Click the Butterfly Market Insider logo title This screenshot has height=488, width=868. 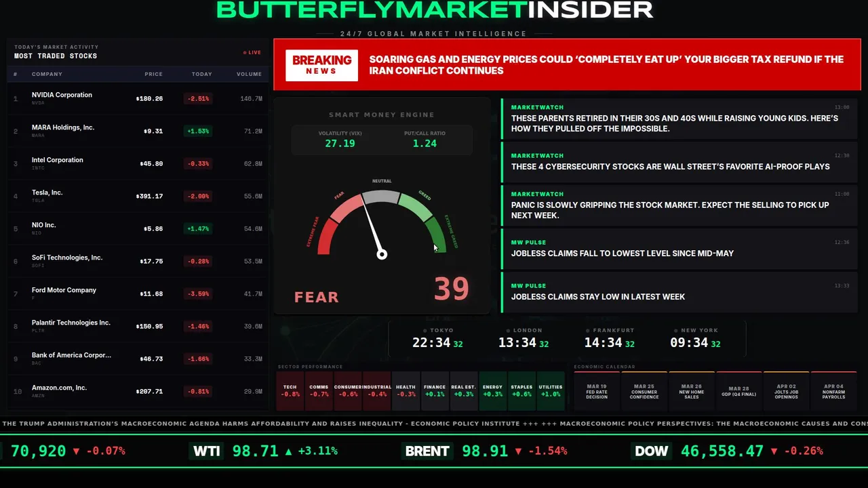pyautogui.click(x=435, y=9)
